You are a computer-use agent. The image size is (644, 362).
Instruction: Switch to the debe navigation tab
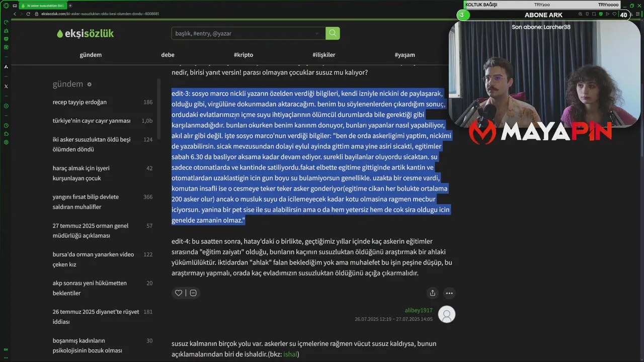(x=168, y=55)
